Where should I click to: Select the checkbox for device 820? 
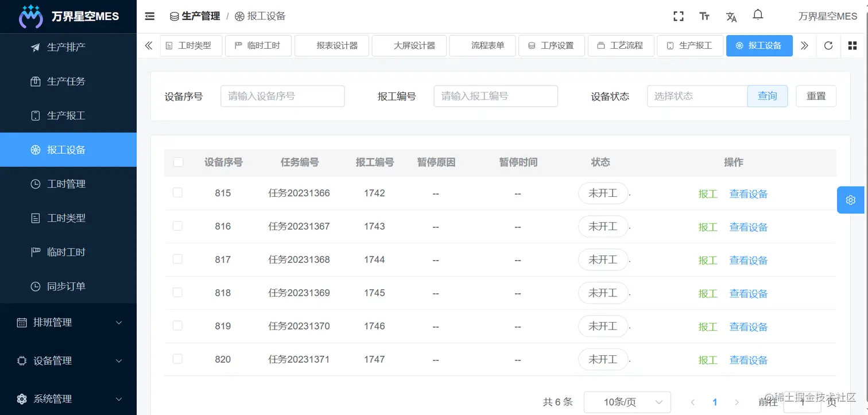pos(177,359)
